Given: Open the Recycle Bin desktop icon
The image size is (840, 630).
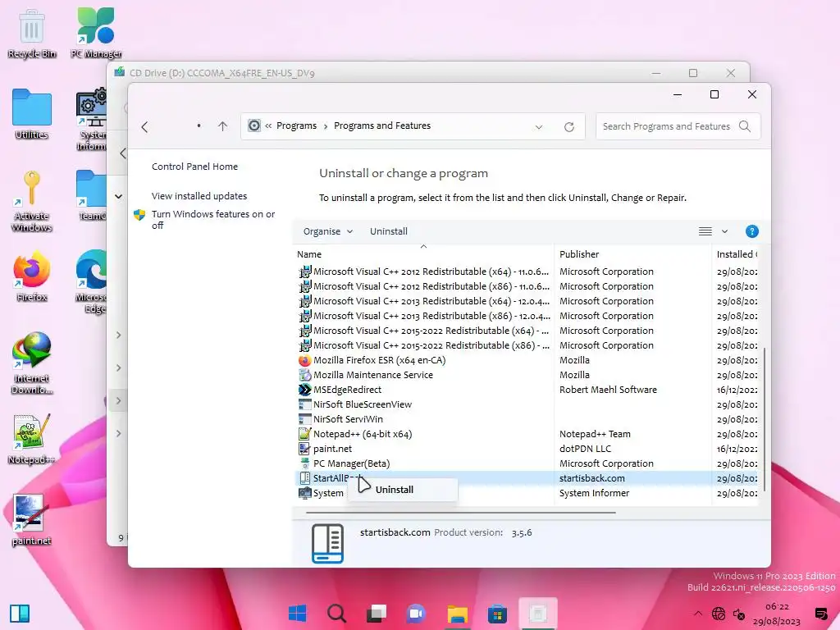Looking at the screenshot, I should click(32, 33).
